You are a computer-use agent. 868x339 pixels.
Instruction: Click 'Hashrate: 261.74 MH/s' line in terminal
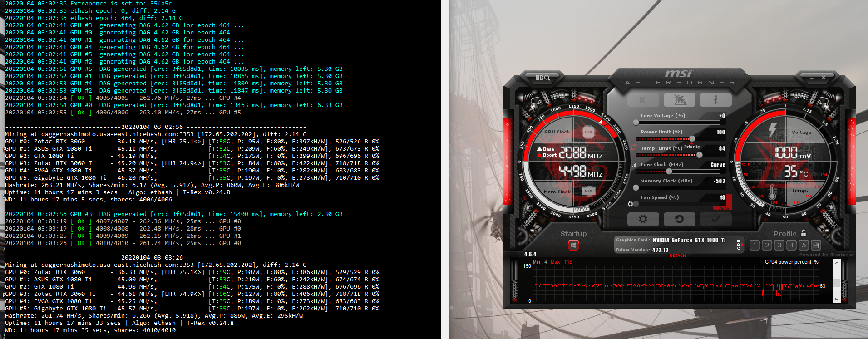(154, 316)
